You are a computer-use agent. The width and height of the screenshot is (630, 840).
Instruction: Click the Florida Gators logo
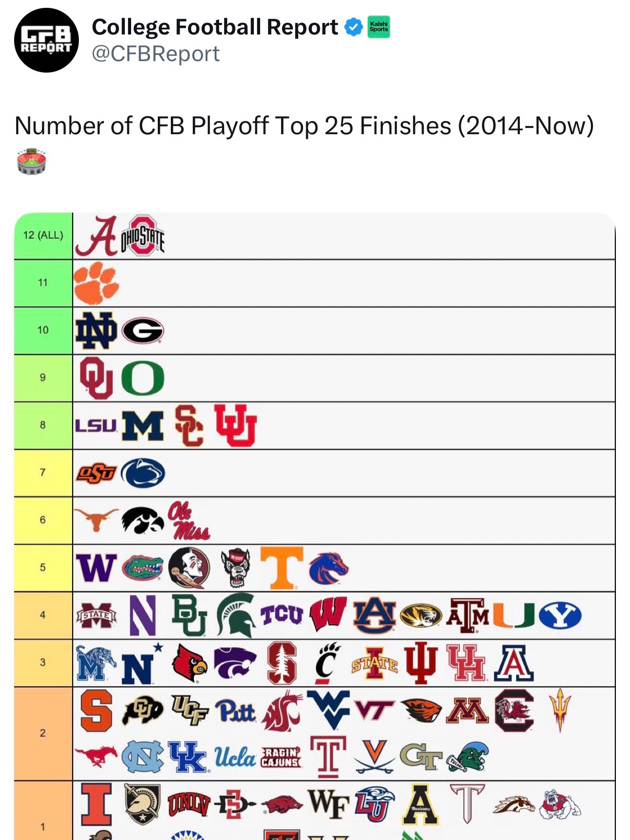(x=143, y=568)
